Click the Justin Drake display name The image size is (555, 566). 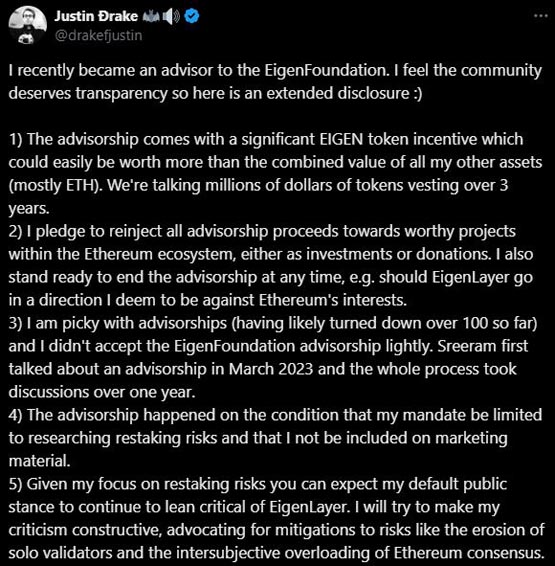(x=96, y=16)
